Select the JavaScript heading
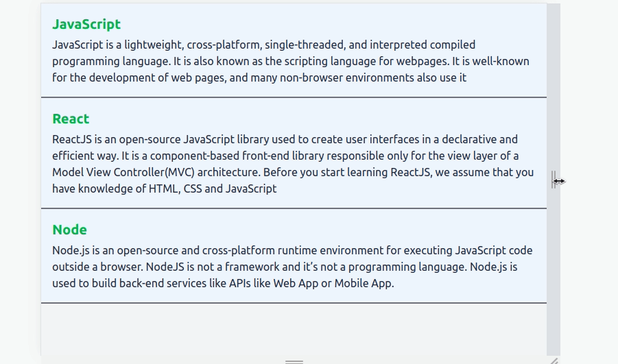 [x=86, y=24]
